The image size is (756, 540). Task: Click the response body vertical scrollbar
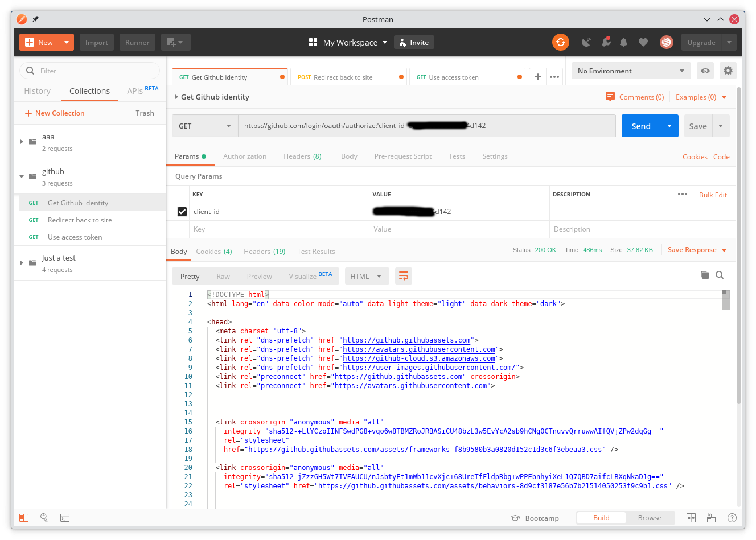[725, 398]
